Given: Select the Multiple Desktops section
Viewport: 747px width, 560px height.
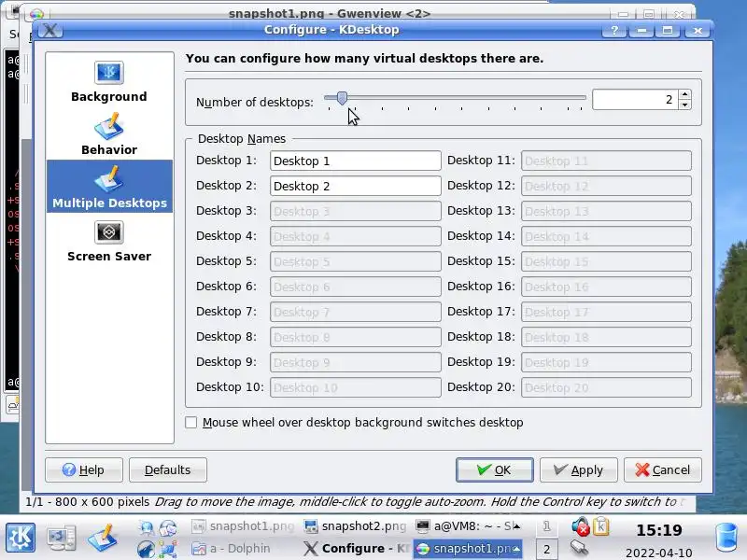Looking at the screenshot, I should tap(109, 187).
